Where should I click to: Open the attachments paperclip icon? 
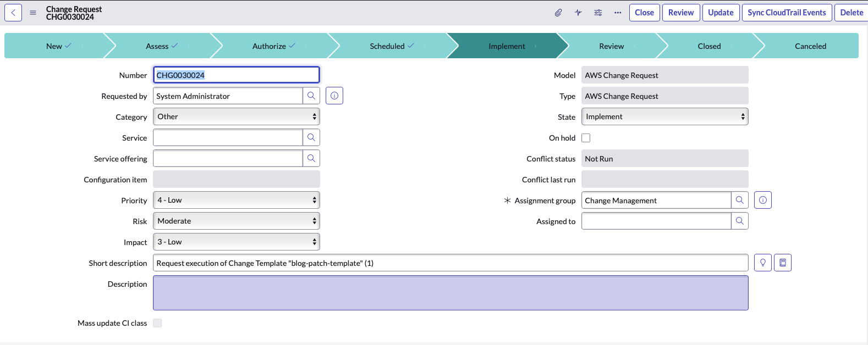pyautogui.click(x=558, y=13)
